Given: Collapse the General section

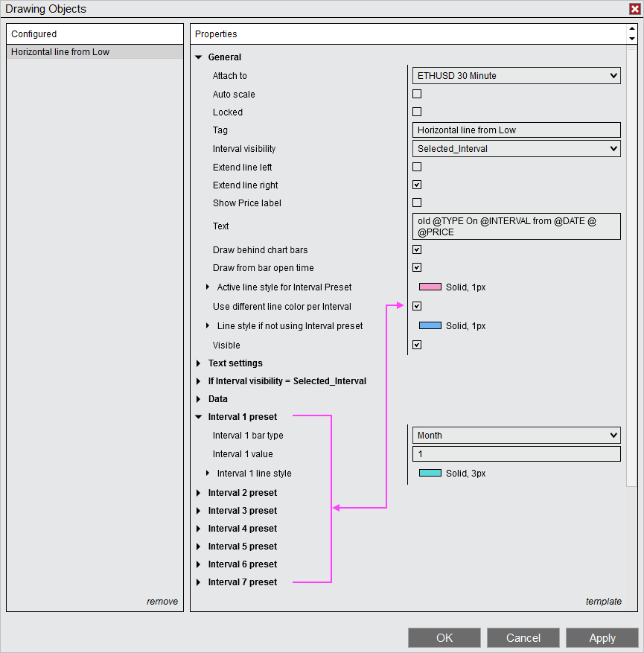Looking at the screenshot, I should pyautogui.click(x=198, y=57).
